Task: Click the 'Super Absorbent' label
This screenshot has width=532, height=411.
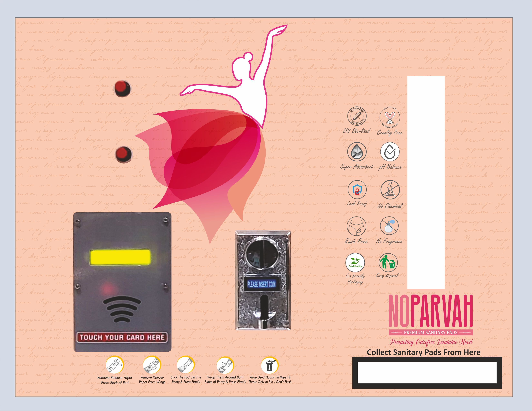Action: pyautogui.click(x=357, y=167)
